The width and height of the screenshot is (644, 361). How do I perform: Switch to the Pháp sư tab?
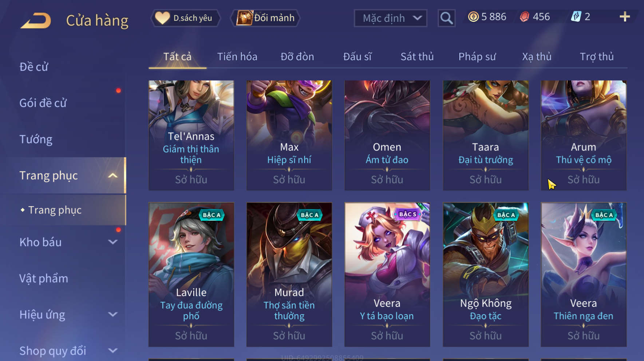[477, 57]
